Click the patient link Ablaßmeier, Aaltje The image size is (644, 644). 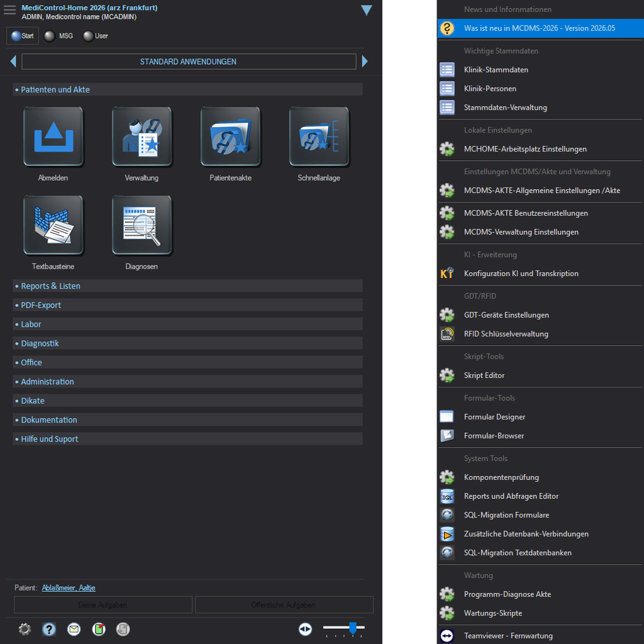[x=69, y=588]
